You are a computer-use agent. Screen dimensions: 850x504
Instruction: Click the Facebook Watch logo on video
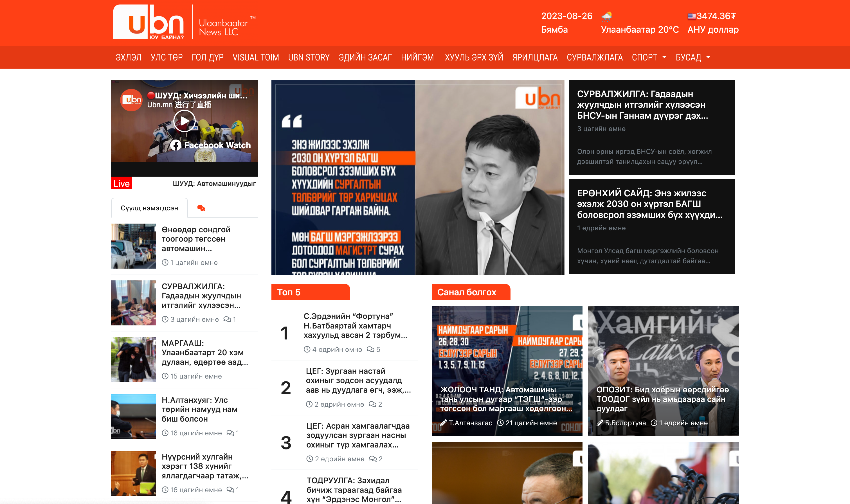(176, 145)
